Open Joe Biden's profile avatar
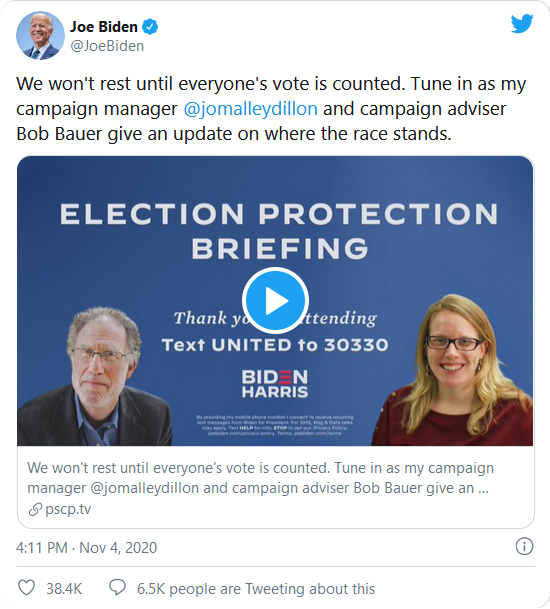The image size is (550, 609). coord(40,35)
